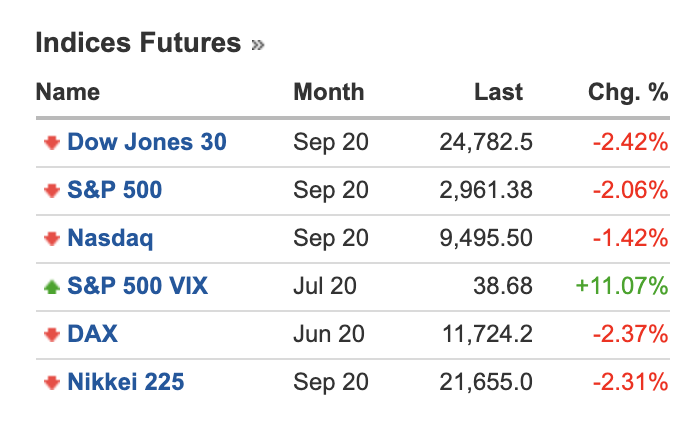This screenshot has width=690, height=440.
Task: Open the DAX futures link
Action: pyautogui.click(x=92, y=334)
